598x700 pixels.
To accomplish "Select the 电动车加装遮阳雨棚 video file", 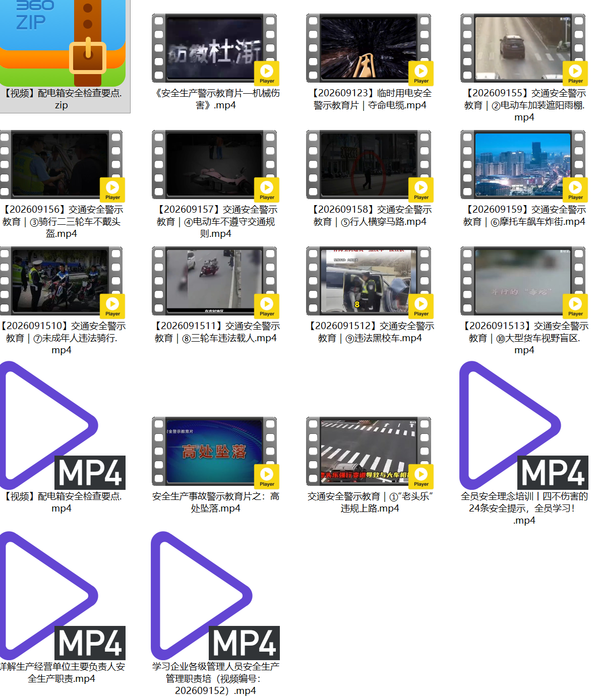I will pos(523,48).
